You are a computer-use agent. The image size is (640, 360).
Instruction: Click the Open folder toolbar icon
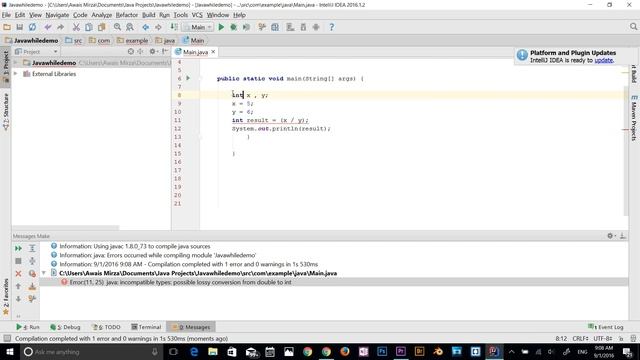pos(7,27)
